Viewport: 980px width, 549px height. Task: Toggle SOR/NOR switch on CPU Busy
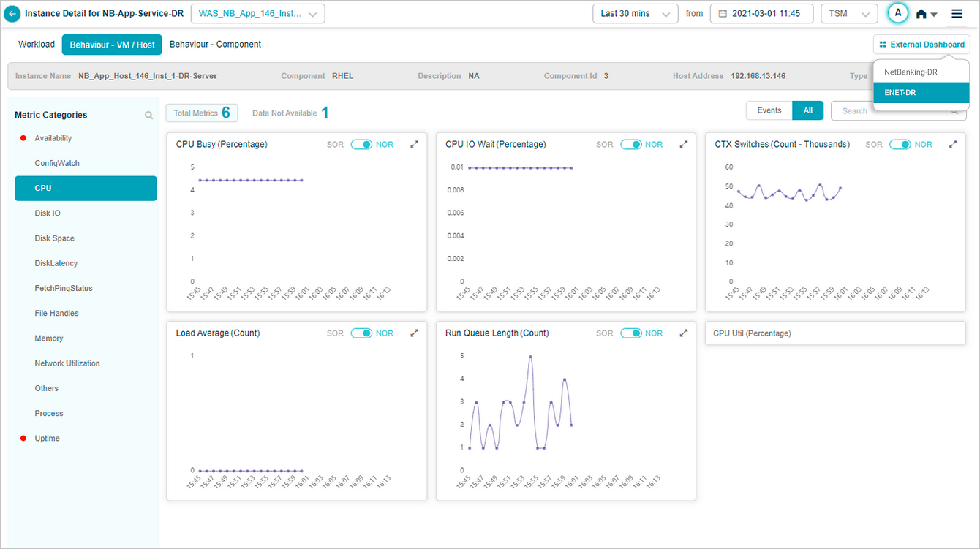[361, 145]
